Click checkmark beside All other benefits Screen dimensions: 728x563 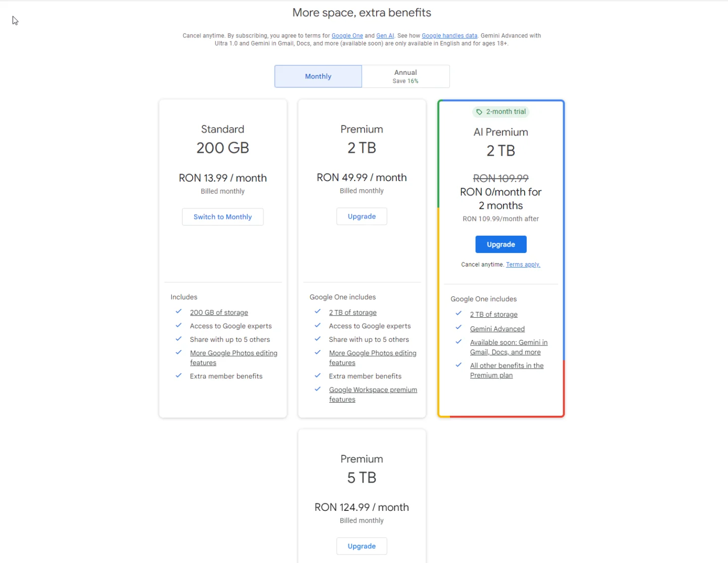click(459, 365)
